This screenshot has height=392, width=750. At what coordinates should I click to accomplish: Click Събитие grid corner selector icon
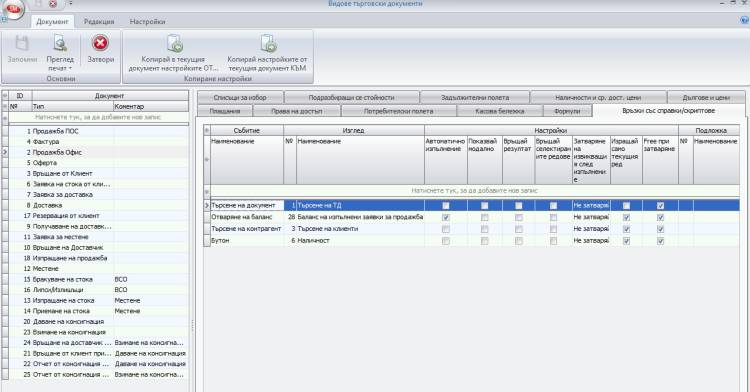tap(207, 130)
